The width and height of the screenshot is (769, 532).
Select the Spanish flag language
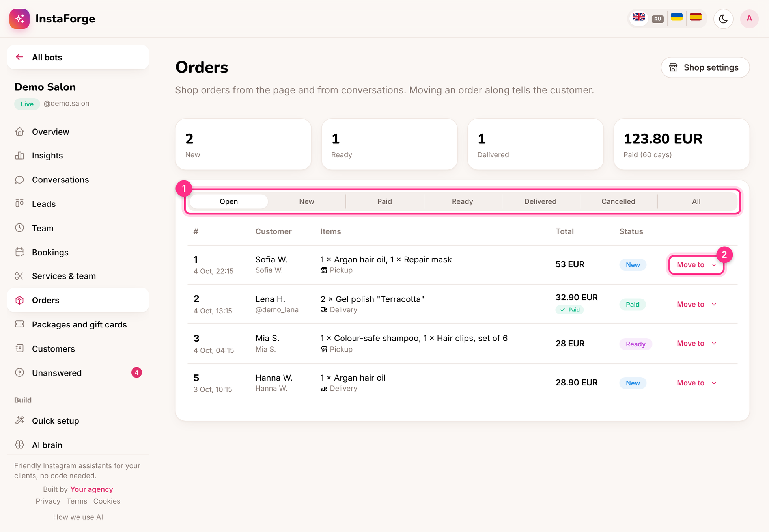point(696,18)
